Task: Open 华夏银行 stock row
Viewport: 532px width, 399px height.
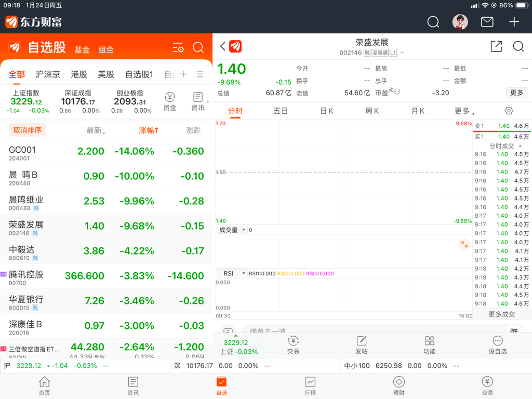Action: pos(106,301)
